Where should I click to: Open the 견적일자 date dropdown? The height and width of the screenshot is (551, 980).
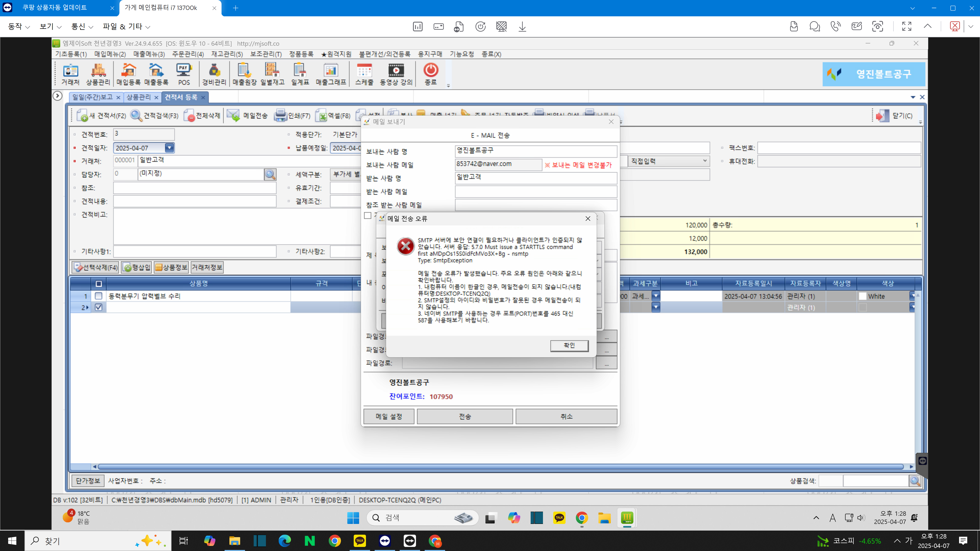(170, 147)
